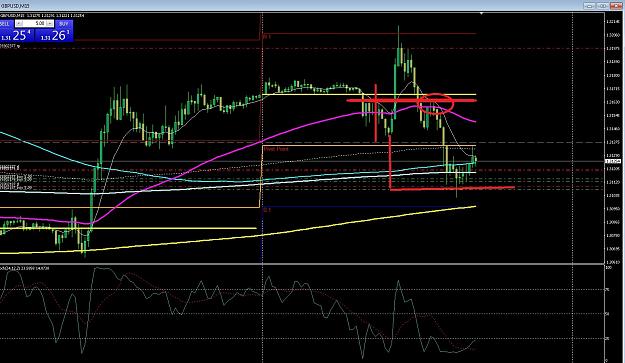This screenshot has height=363, width=625.
Task: Click the highlighted current price tag on price axis
Action: (x=613, y=161)
